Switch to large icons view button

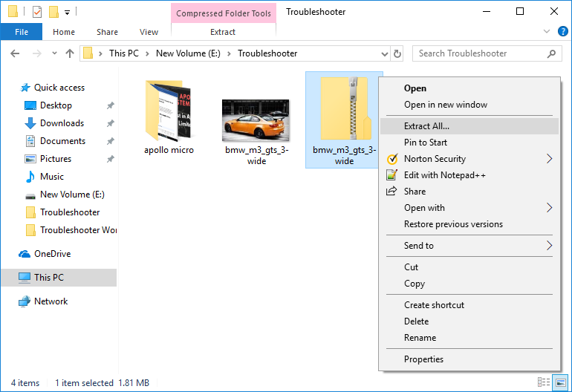[559, 383]
